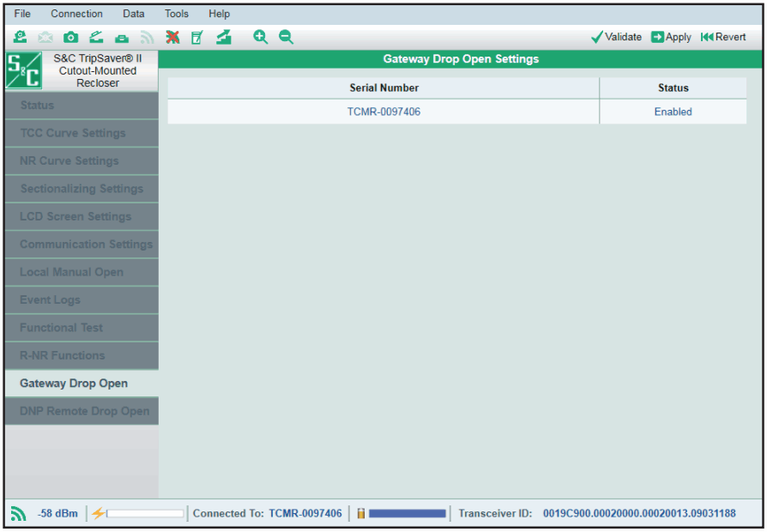Click the Validate button
The image size is (767, 532).
pyautogui.click(x=616, y=37)
